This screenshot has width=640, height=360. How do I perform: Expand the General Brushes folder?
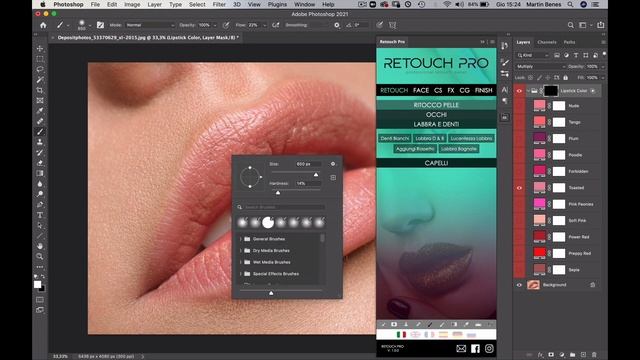point(241,239)
